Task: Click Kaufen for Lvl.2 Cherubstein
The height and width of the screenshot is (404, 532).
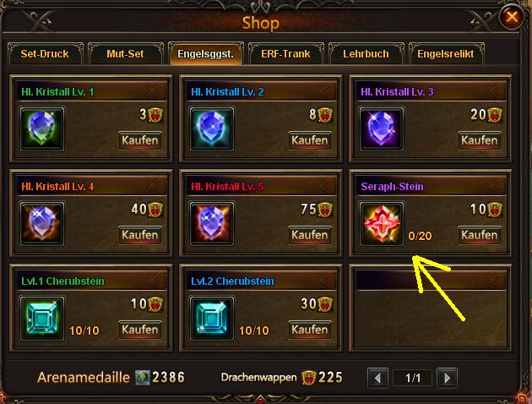Action: click(309, 330)
